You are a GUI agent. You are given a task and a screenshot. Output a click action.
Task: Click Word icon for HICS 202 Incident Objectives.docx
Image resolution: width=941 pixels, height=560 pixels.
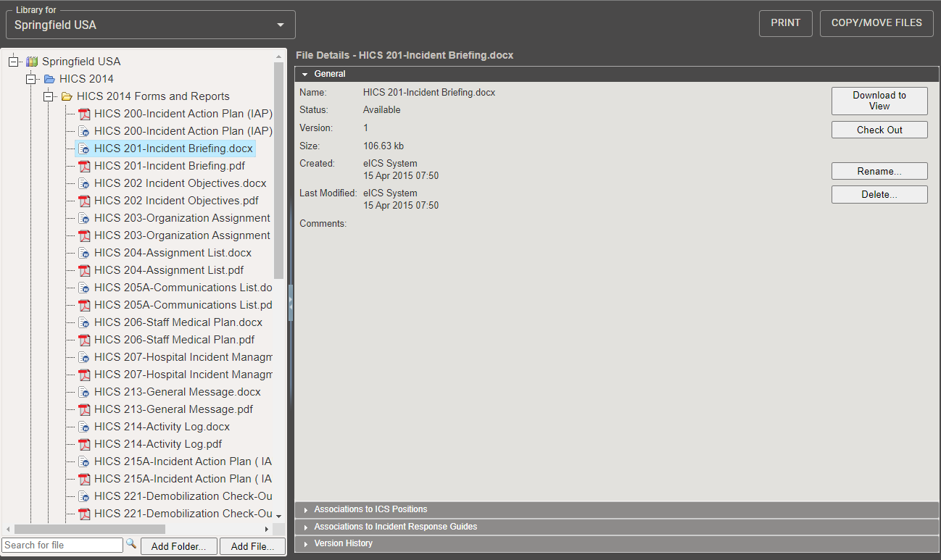(84, 183)
